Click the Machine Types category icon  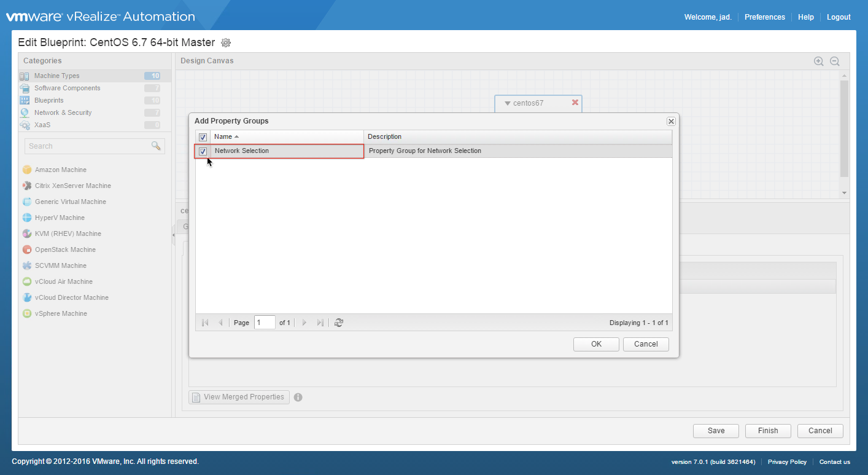[x=25, y=76]
